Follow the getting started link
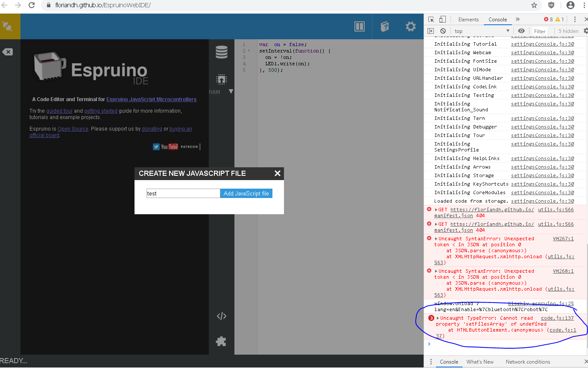This screenshot has width=588, height=370. (x=101, y=111)
